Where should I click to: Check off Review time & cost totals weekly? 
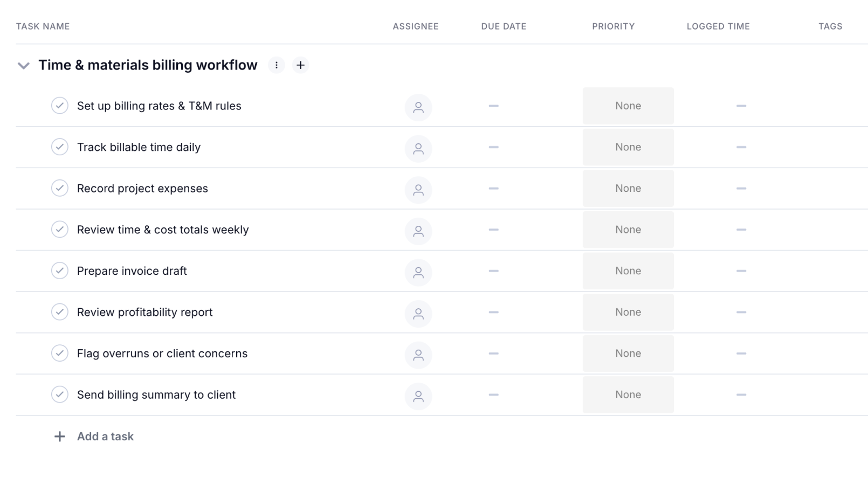click(60, 230)
